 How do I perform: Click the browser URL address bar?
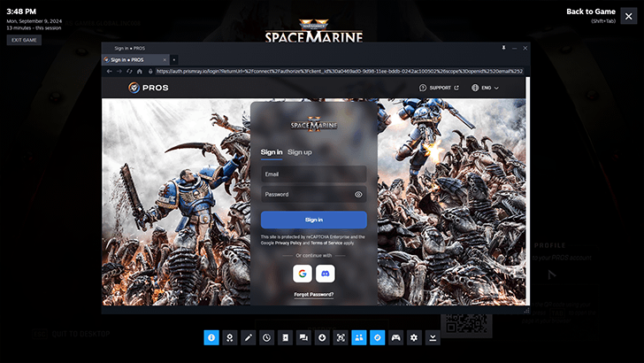[340, 71]
